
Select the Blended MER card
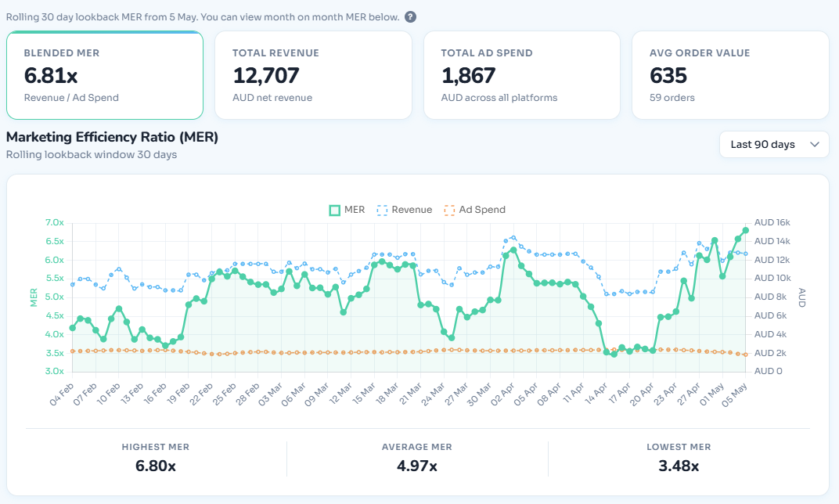pyautogui.click(x=105, y=75)
